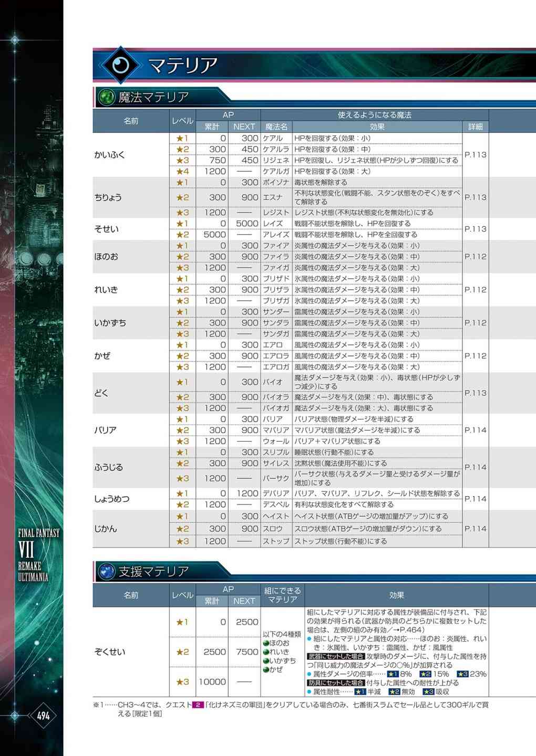Click the ケアルガ spell name cell
The width and height of the screenshot is (536, 756).
point(276,171)
